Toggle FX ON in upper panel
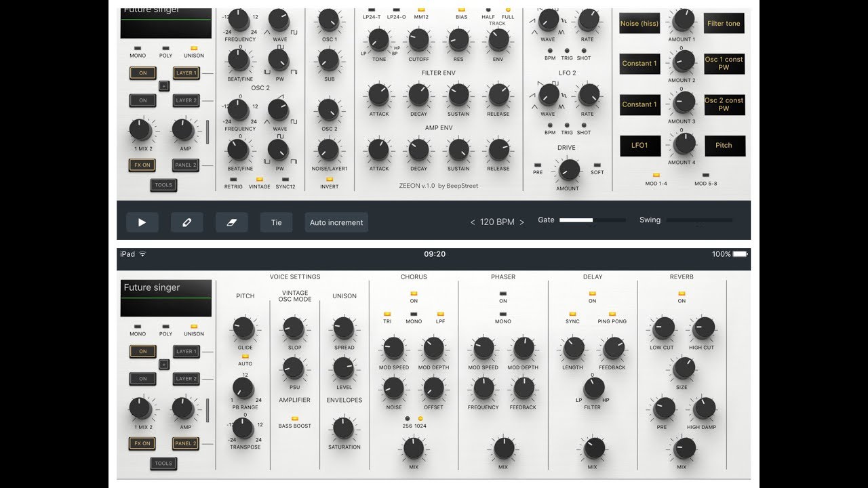Screen dimensions: 868x488 click(x=142, y=165)
